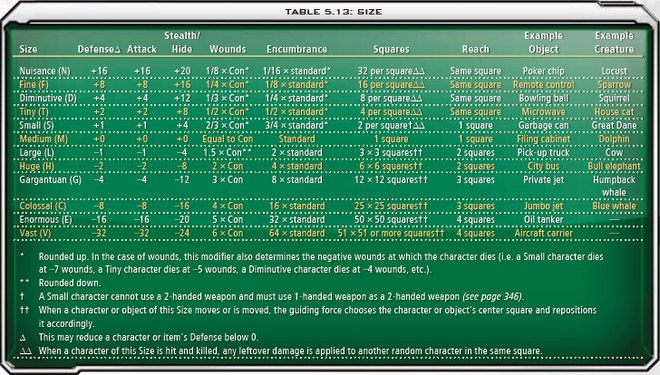Select the "Gargantuan (G)" size row label
This screenshot has height=375, width=660.
tap(51, 180)
